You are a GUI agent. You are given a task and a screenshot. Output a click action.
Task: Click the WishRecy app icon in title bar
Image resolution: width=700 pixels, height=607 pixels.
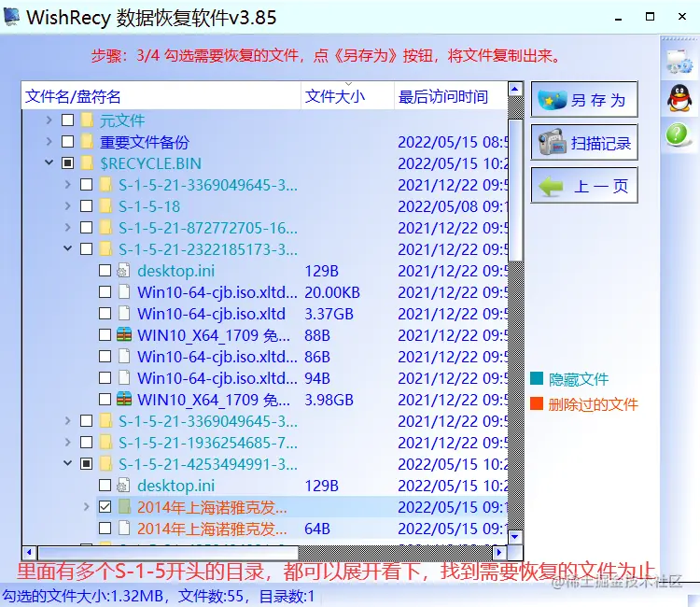(11, 17)
